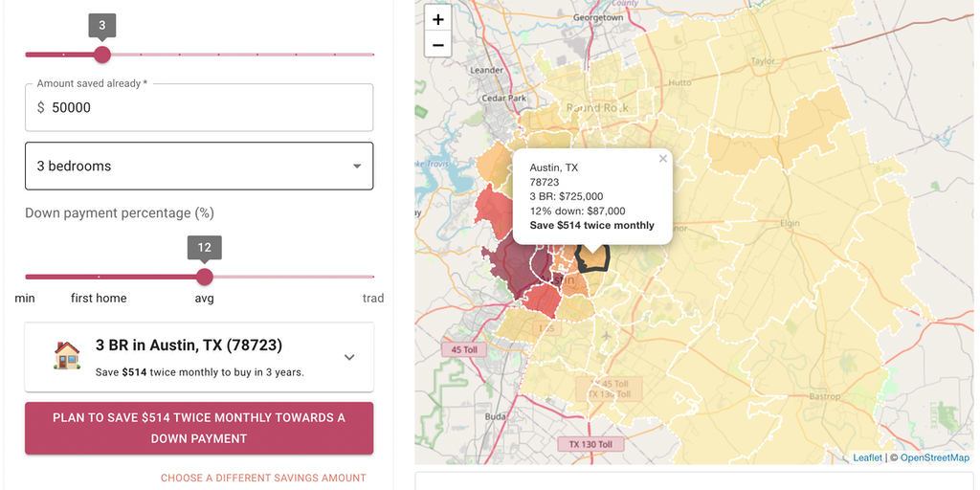Viewport: 980px width, 490px height.
Task: Select the 'first home' down payment mark
Action: click(99, 299)
